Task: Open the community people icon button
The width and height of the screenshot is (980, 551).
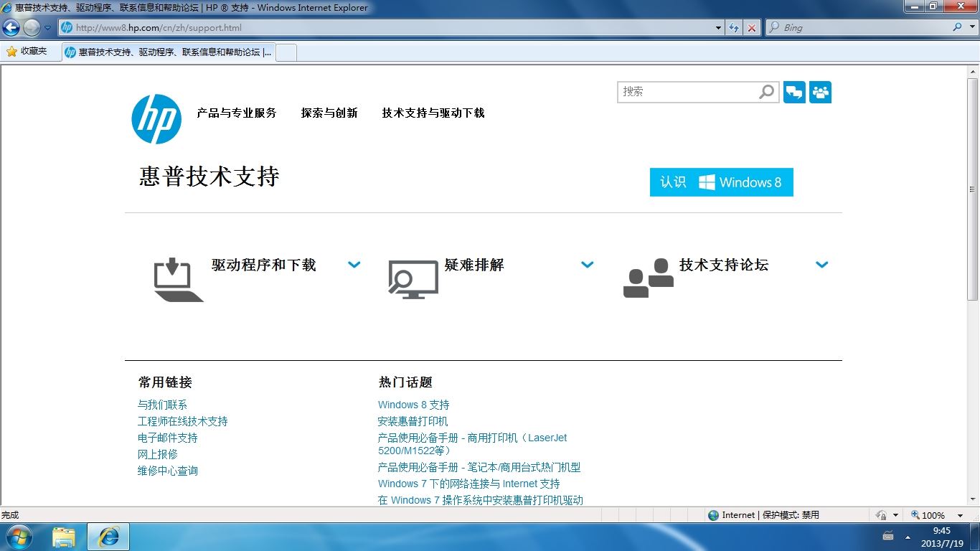Action: [820, 92]
